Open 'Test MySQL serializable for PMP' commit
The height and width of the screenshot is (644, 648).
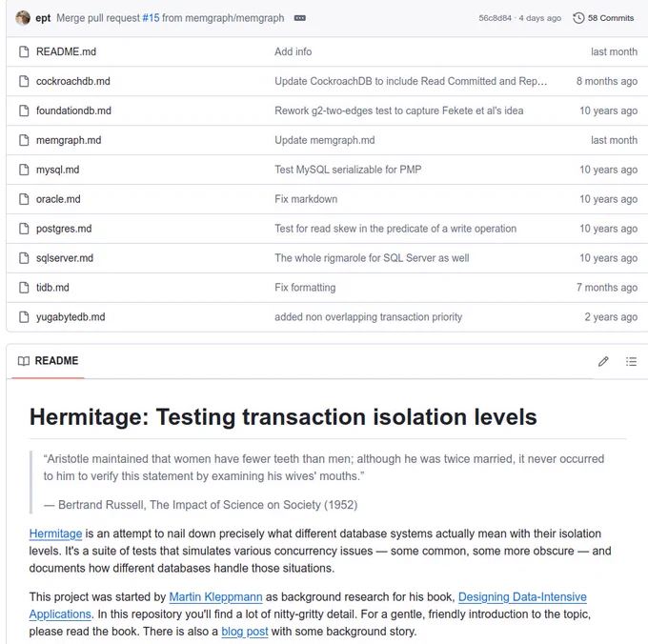click(x=348, y=170)
